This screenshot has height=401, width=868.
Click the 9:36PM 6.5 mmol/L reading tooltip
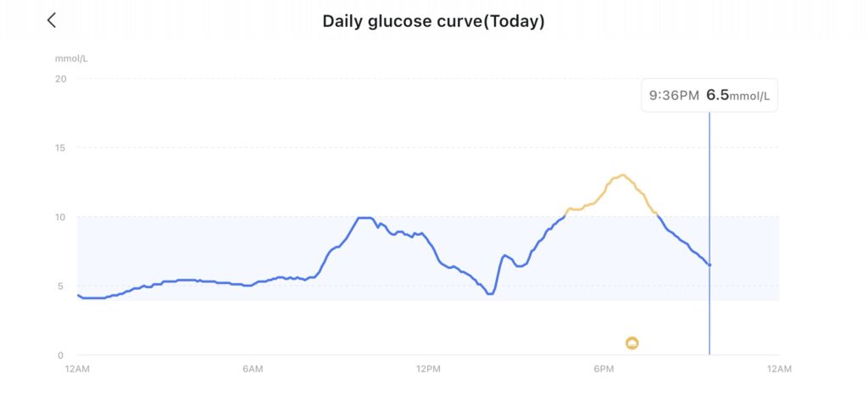pyautogui.click(x=709, y=96)
